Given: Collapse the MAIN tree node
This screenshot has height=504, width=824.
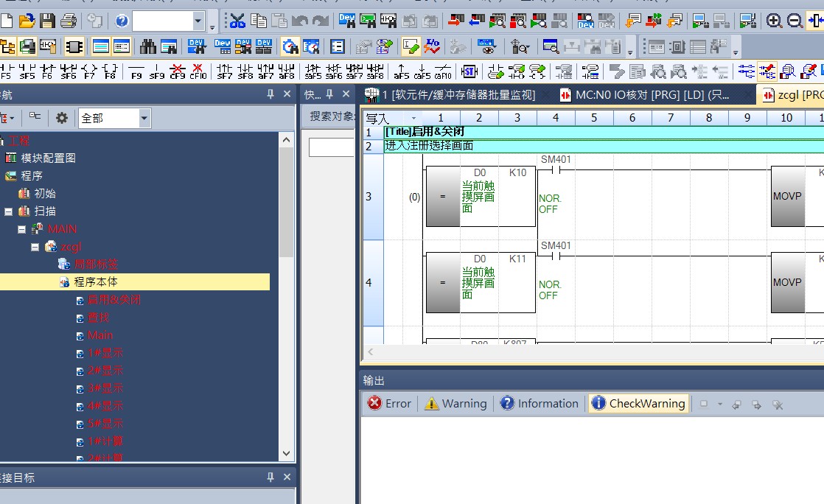Looking at the screenshot, I should (22, 229).
